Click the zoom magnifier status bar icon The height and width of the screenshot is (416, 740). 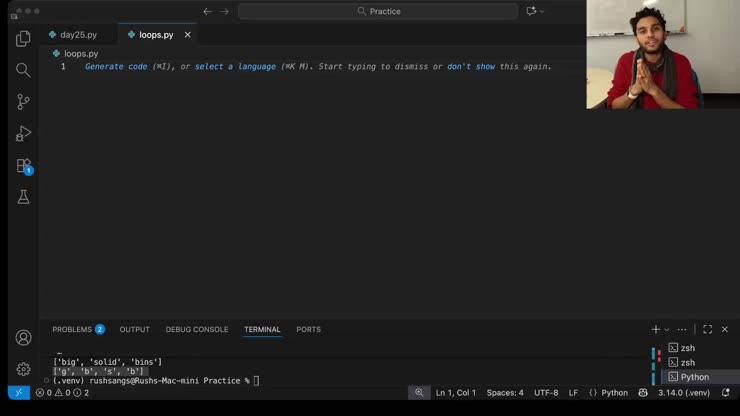[x=419, y=393]
